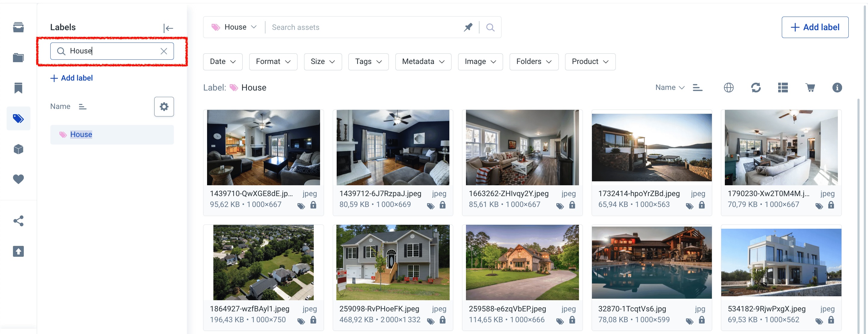
Task: Open the shopping cart icon
Action: tap(810, 88)
